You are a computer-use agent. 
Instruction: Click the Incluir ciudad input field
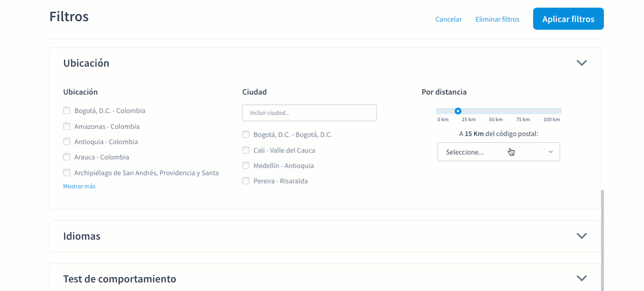[309, 113]
